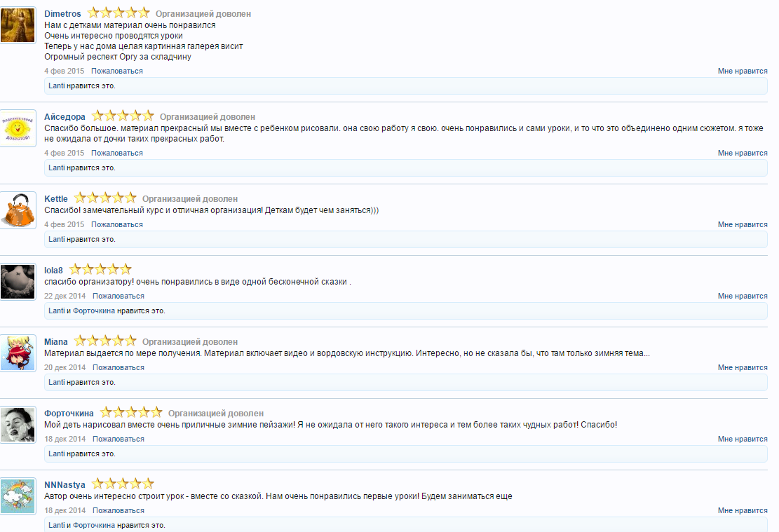Screen dimensions: 779x532
Task: Click Форточкина's face avatar thumbnail
Action: tap(18, 425)
